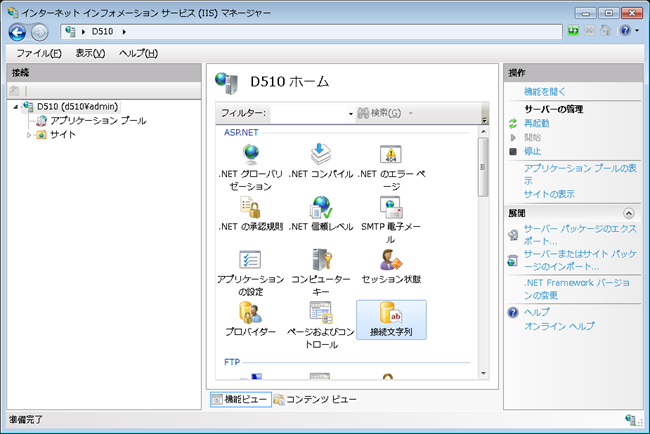Screen dimensions: 650x434
Task: Open アプリケーションの設定 feature
Action: 251,272
